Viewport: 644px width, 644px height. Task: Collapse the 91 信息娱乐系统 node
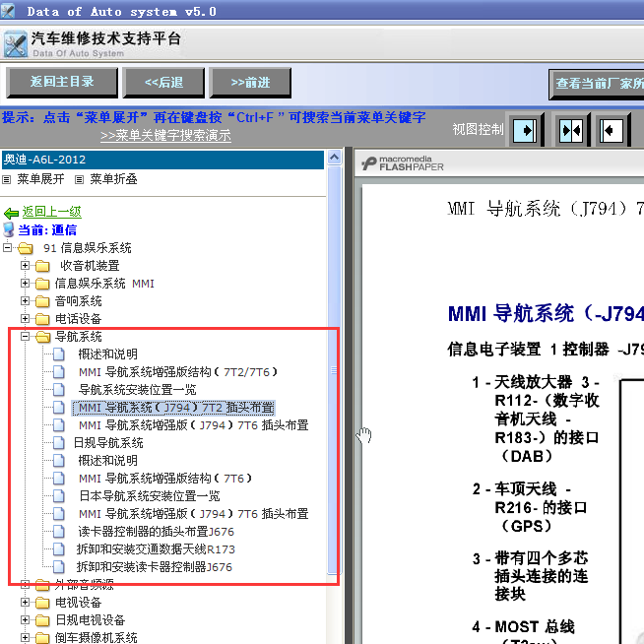click(7, 248)
